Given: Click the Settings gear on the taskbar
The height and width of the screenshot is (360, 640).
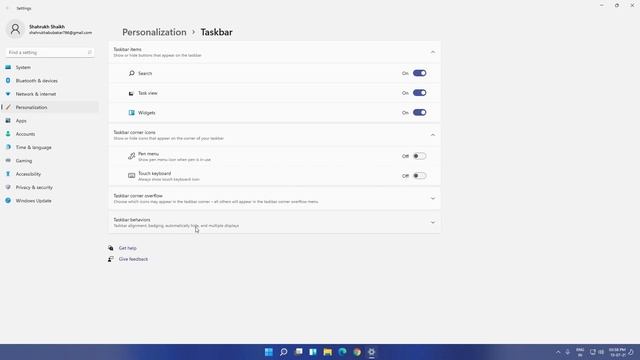Looking at the screenshot, I should [371, 352].
